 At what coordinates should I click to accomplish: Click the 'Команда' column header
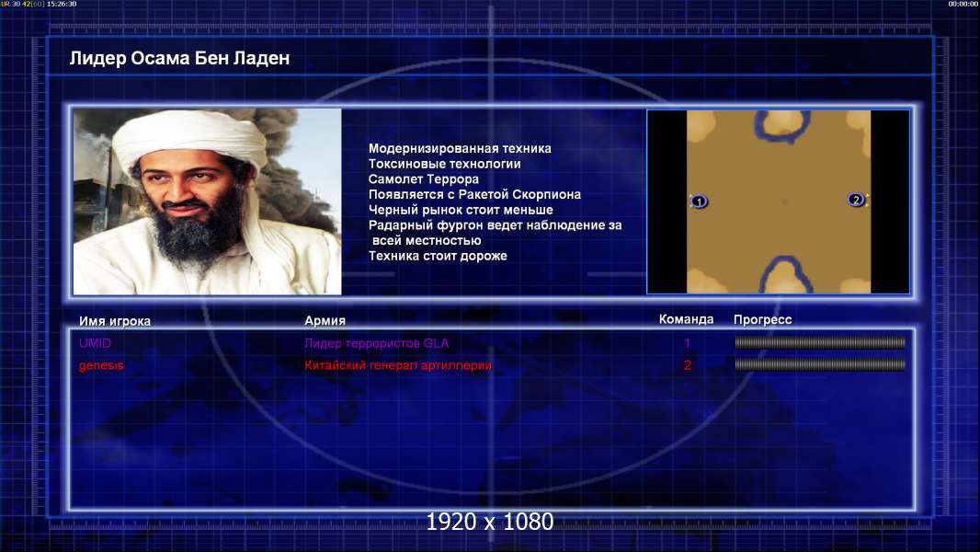(686, 319)
